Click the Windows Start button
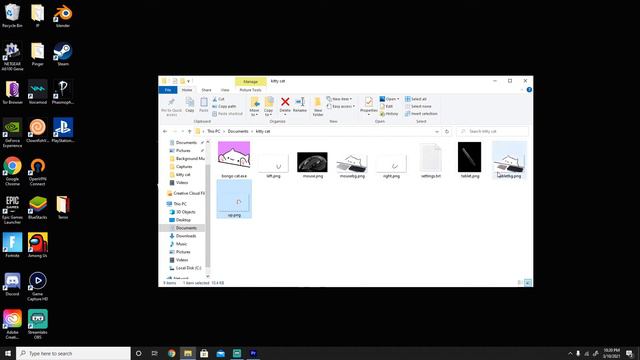This screenshot has width=640, height=360. [x=8, y=353]
